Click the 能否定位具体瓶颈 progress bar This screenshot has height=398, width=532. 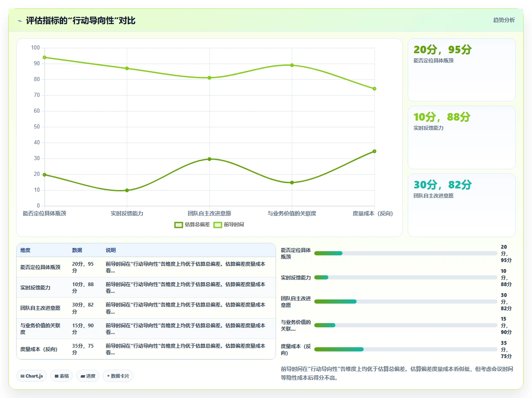[406, 253]
